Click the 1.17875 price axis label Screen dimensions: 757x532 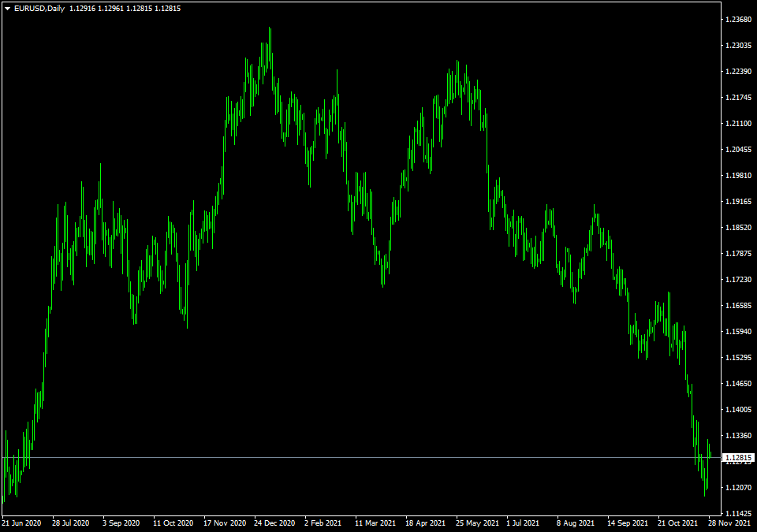pos(739,254)
